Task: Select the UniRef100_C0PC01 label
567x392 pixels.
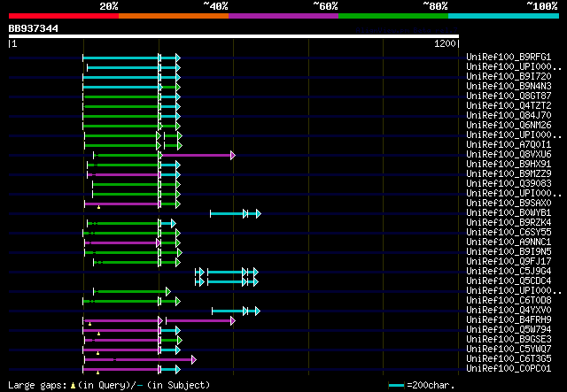Action: click(509, 369)
